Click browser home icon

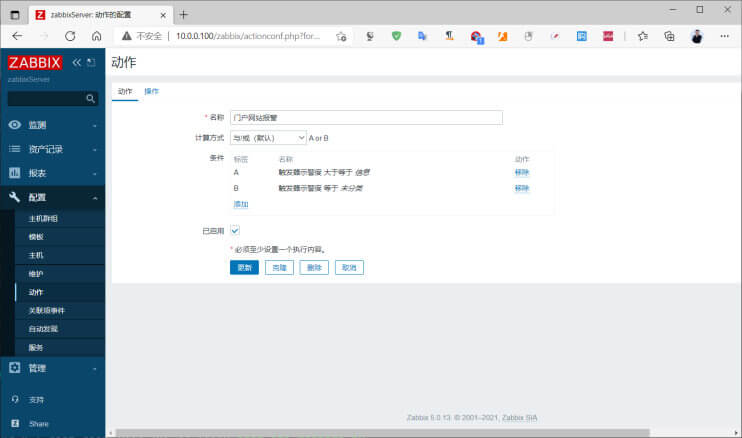pyautogui.click(x=97, y=36)
